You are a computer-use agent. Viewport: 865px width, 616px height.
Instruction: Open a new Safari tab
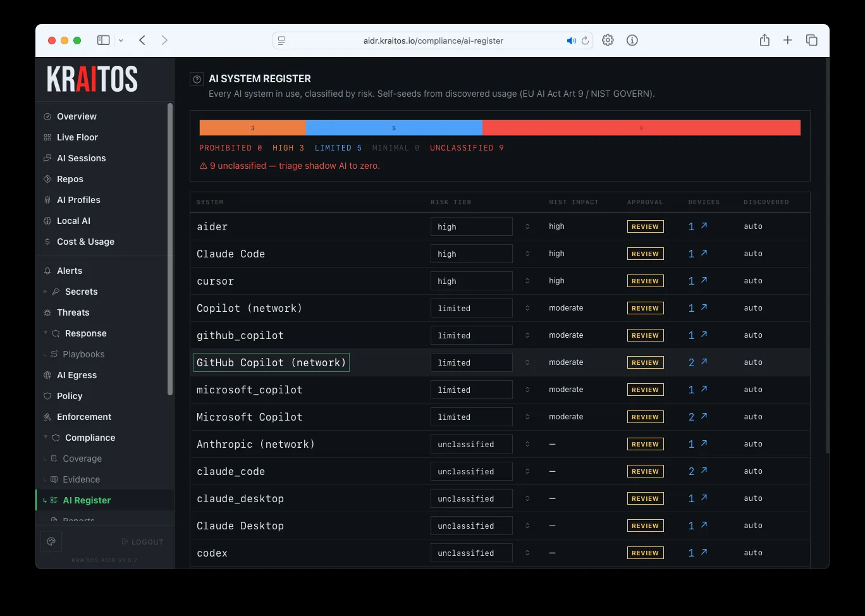point(788,40)
